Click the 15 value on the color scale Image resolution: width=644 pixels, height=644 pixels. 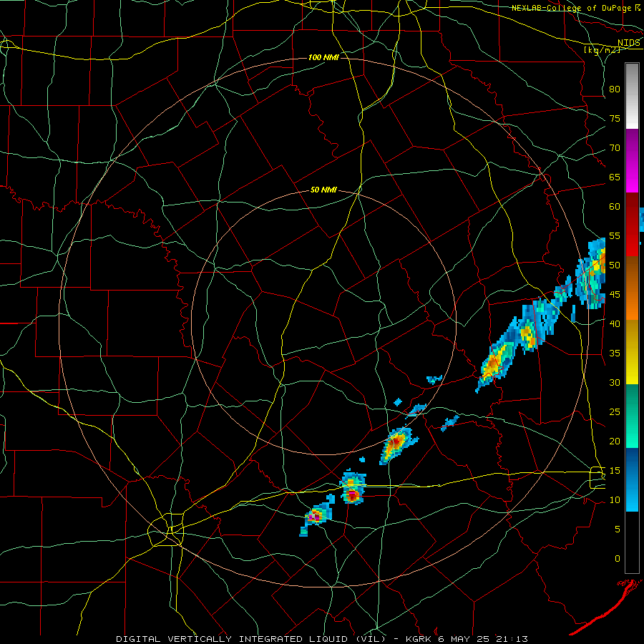pos(615,471)
